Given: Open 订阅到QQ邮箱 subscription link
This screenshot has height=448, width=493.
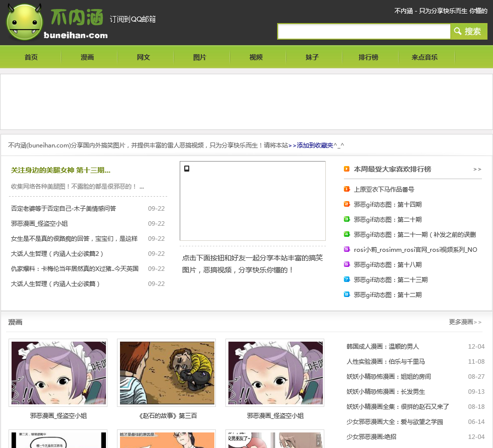Looking at the screenshot, I should click(x=133, y=19).
